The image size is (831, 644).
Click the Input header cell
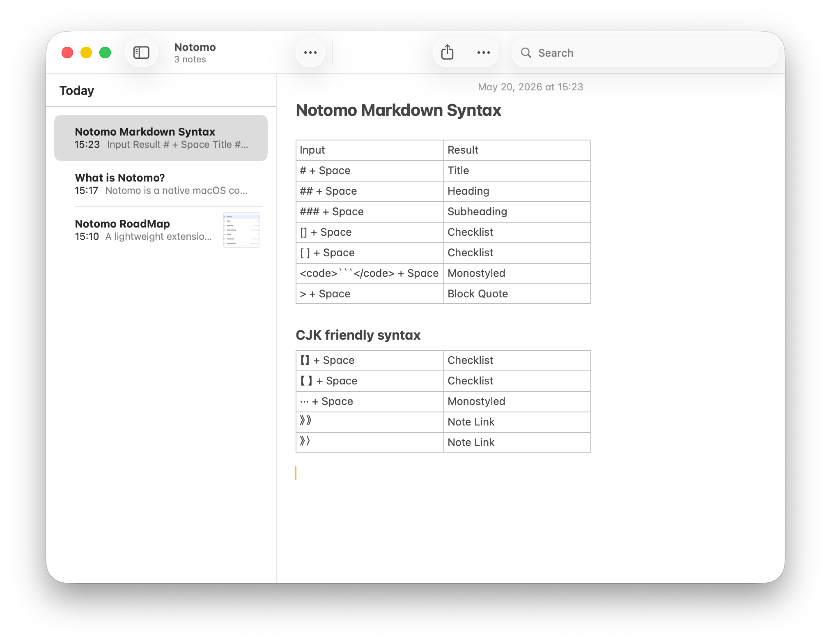point(370,150)
